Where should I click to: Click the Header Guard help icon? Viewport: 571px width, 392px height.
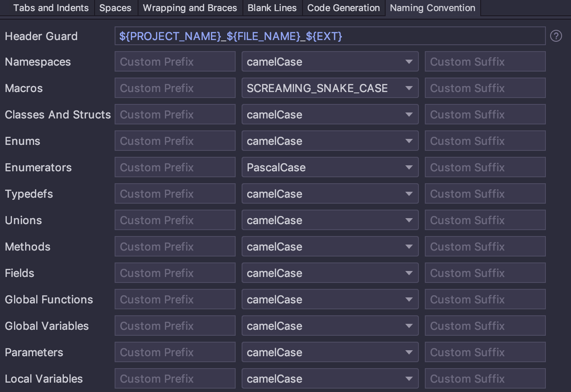tap(556, 36)
